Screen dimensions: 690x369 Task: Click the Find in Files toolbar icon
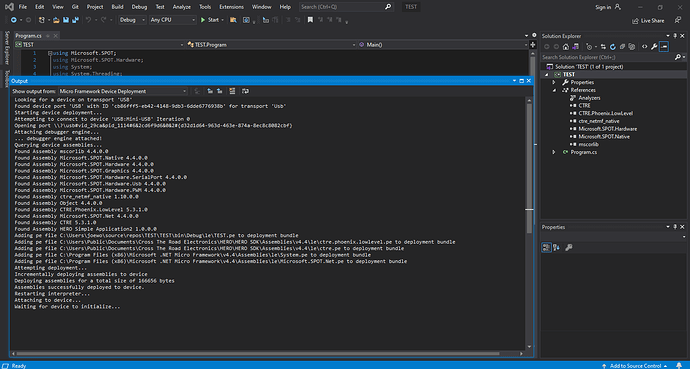233,20
